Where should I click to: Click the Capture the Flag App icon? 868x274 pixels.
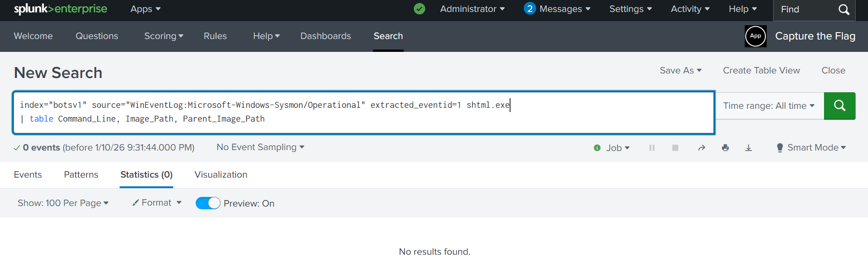click(756, 36)
